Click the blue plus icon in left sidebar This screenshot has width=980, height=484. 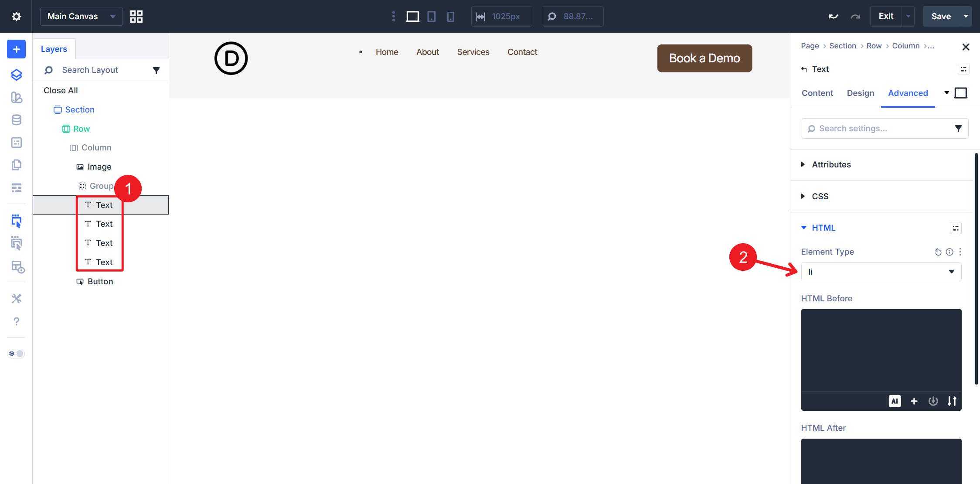pyautogui.click(x=16, y=49)
